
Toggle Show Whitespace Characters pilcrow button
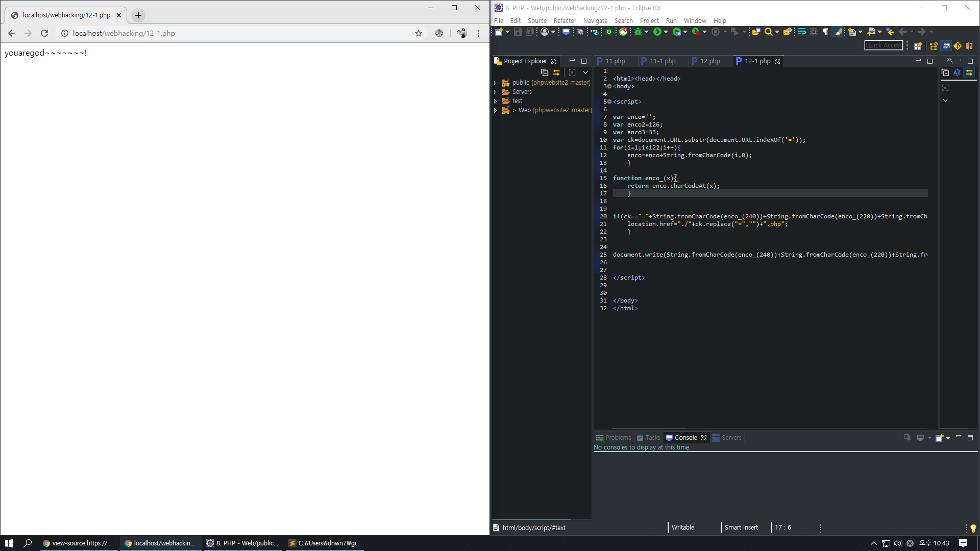click(825, 32)
